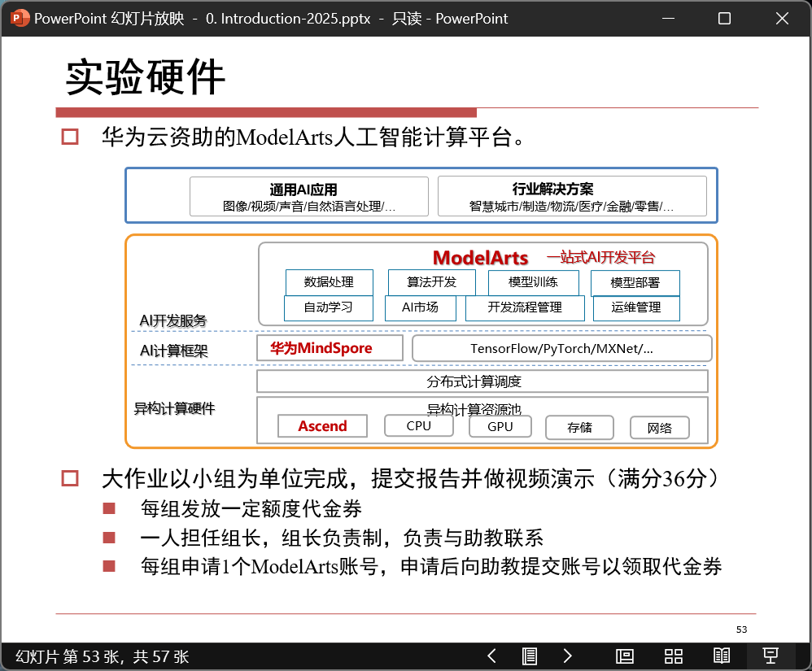Click the TensorFlow/PyTorch/MXNet box
The height and width of the screenshot is (671, 812).
coord(562,348)
